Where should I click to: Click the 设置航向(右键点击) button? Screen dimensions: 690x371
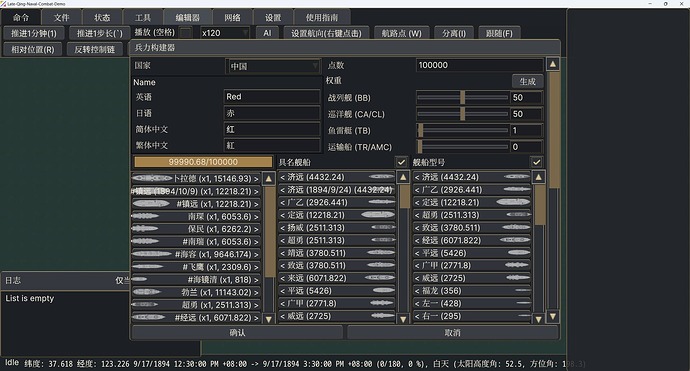[x=326, y=33]
